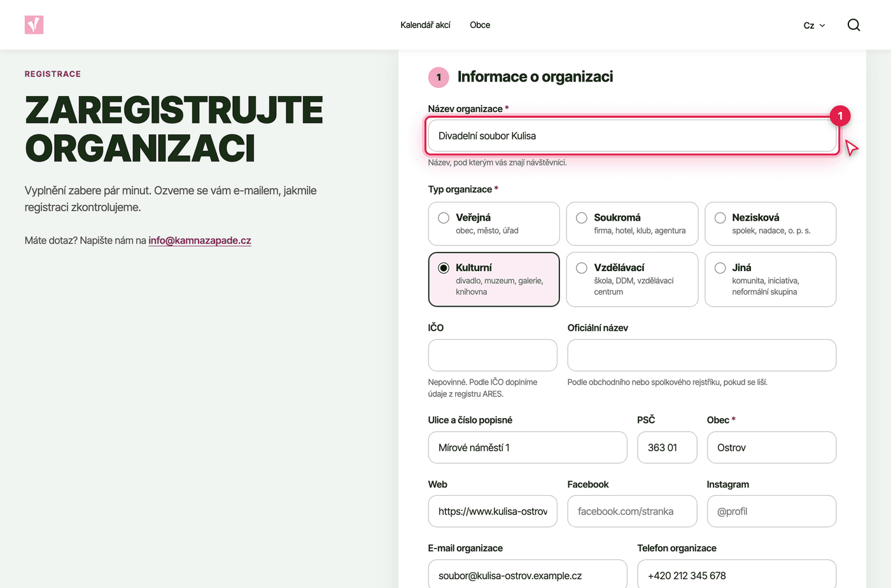This screenshot has width=891, height=588.
Task: Choose the Nezisková organization type
Action: click(x=770, y=223)
